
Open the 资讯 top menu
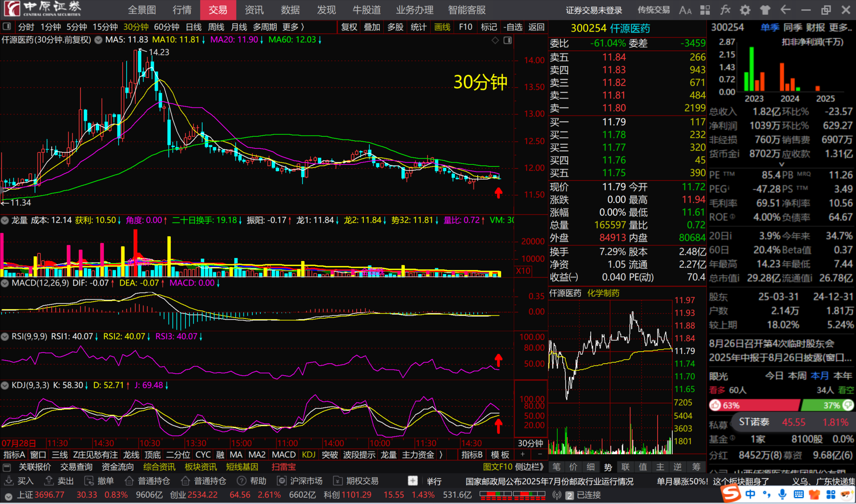point(254,10)
